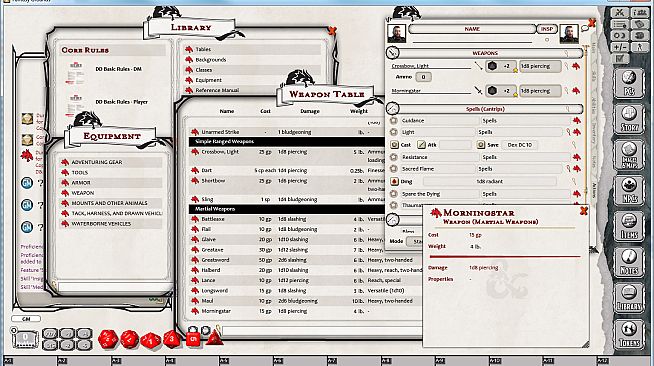Image resolution: width=654 pixels, height=366 pixels.
Task: Open the PCs sidebar panel
Action: point(629,83)
